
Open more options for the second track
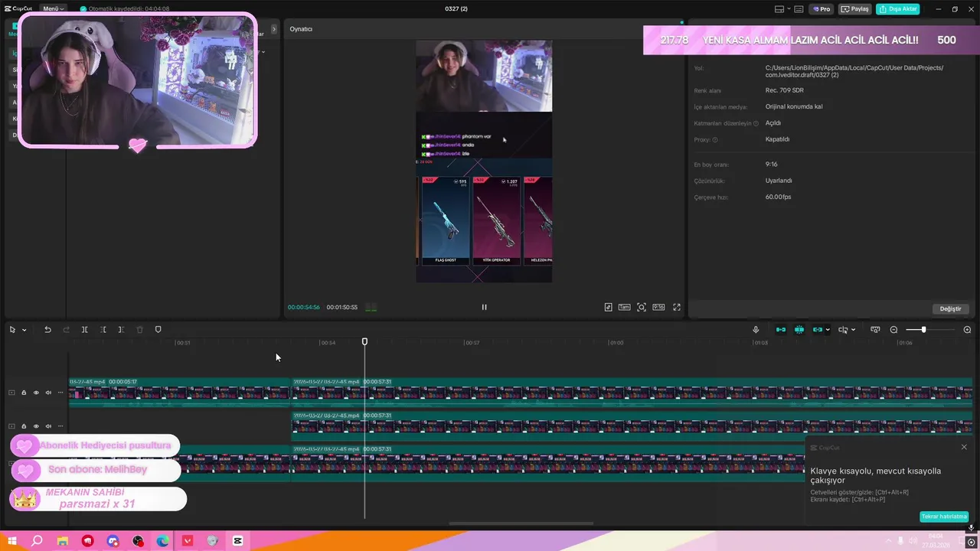pyautogui.click(x=60, y=426)
